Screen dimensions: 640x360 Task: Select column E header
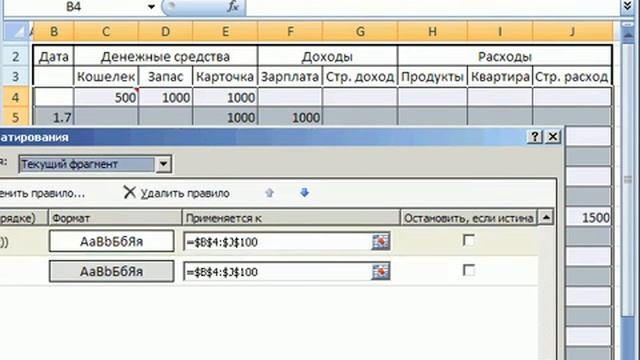tap(225, 31)
